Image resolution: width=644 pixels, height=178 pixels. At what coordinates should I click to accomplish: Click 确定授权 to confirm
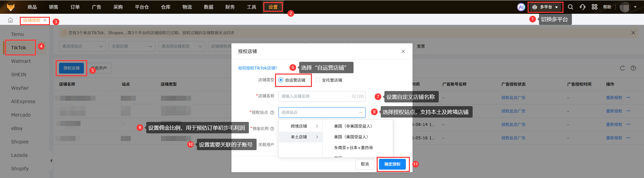(x=392, y=164)
